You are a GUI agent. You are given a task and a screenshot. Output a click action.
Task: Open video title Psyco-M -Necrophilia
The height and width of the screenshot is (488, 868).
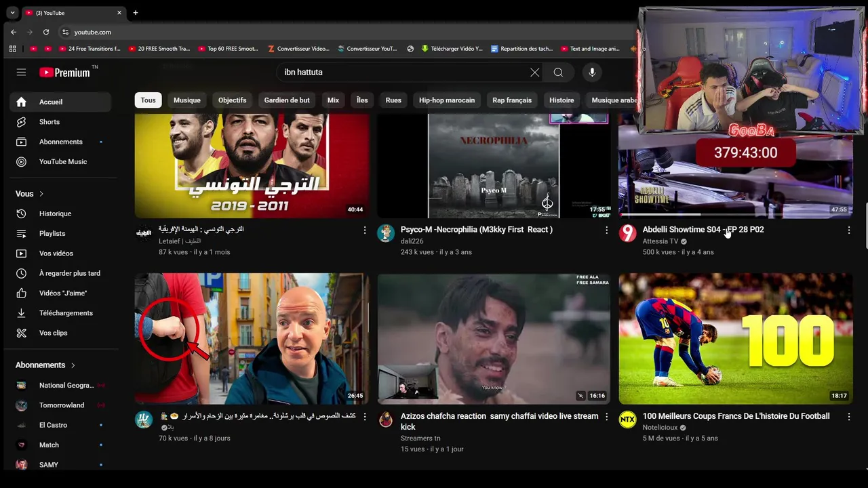pyautogui.click(x=477, y=230)
